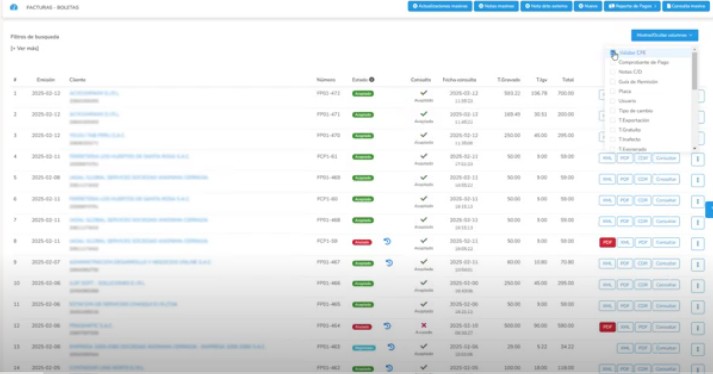The width and height of the screenshot is (713, 374).
Task: Enable the Comprobante de Pago column checkbox
Action: (613, 62)
